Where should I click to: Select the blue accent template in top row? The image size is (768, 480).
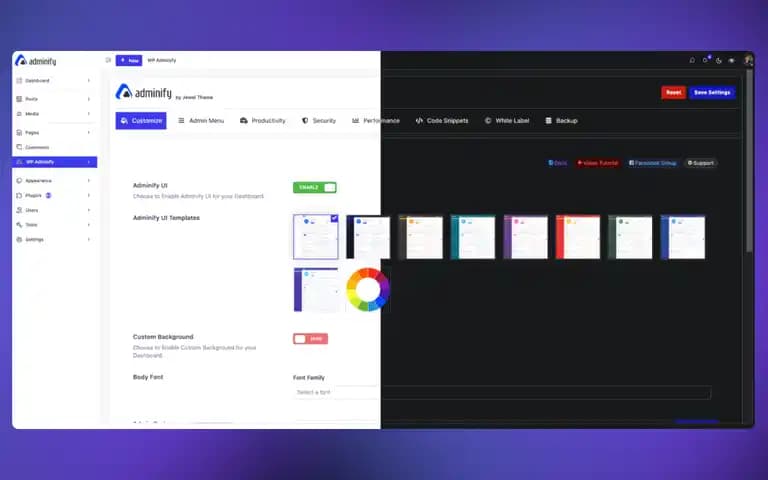(683, 237)
